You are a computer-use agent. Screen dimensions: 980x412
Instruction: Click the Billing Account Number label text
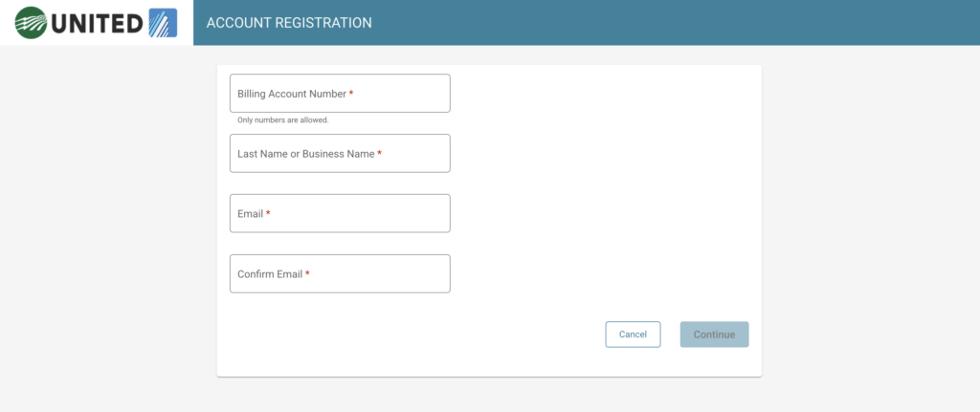click(x=291, y=94)
